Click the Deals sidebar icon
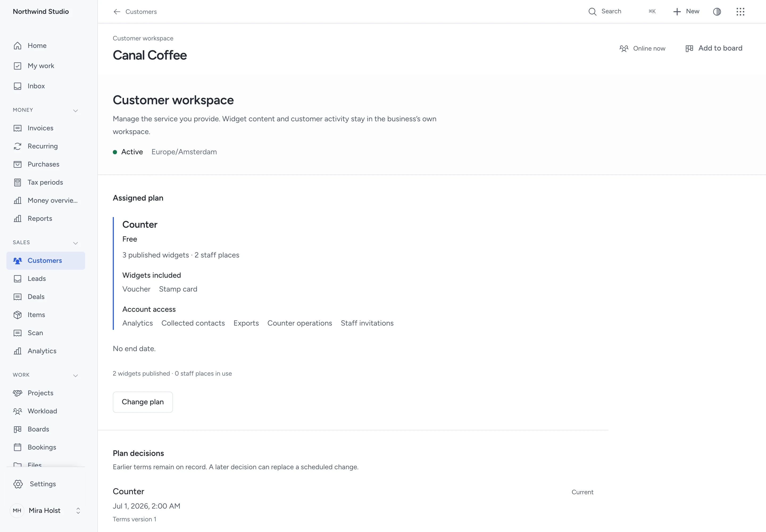 18,297
